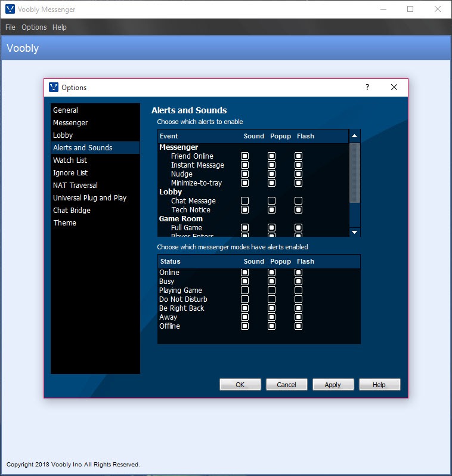Toggle Popup alert for Instant Message
The image size is (452, 476).
[x=272, y=165]
